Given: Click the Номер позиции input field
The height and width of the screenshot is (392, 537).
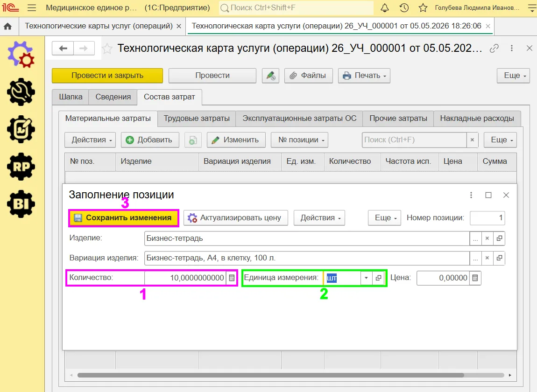Looking at the screenshot, I should [488, 218].
